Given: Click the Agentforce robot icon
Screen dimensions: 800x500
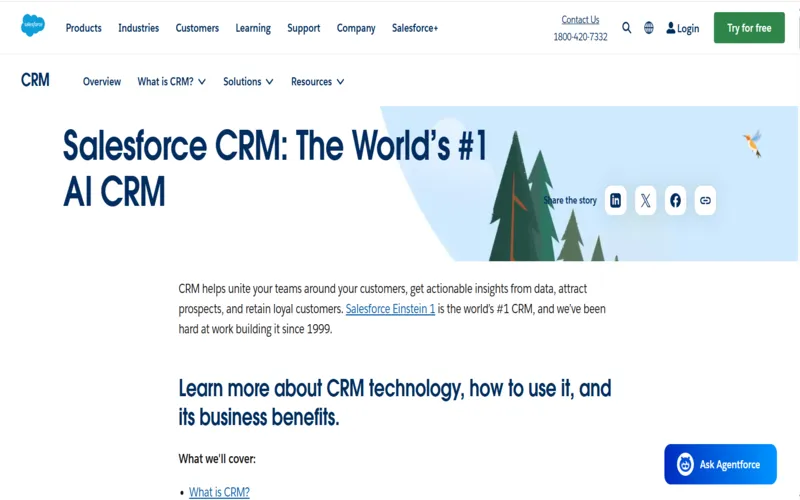Looking at the screenshot, I should point(685,464).
